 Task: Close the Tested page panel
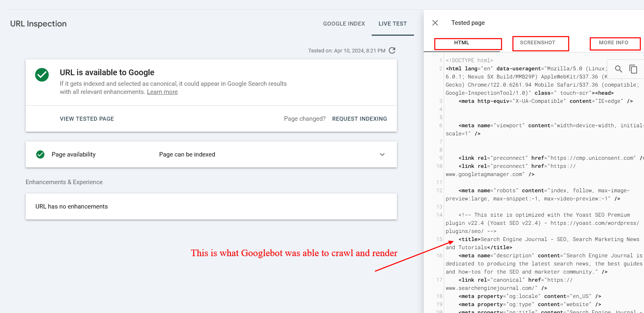tap(435, 23)
